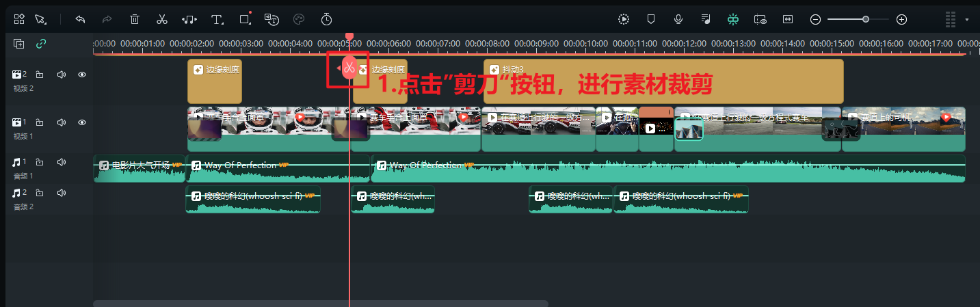980x307 pixels.
Task: Hide the 视频 1 track
Action: tap(82, 122)
